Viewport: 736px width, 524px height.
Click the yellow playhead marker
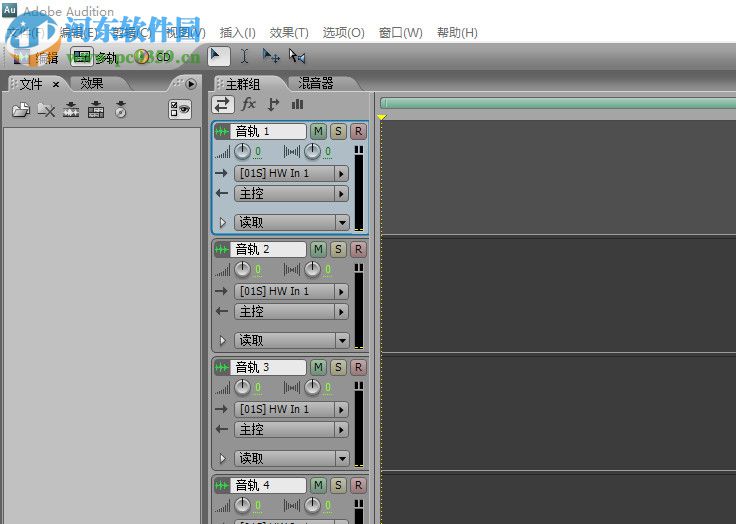coord(382,116)
